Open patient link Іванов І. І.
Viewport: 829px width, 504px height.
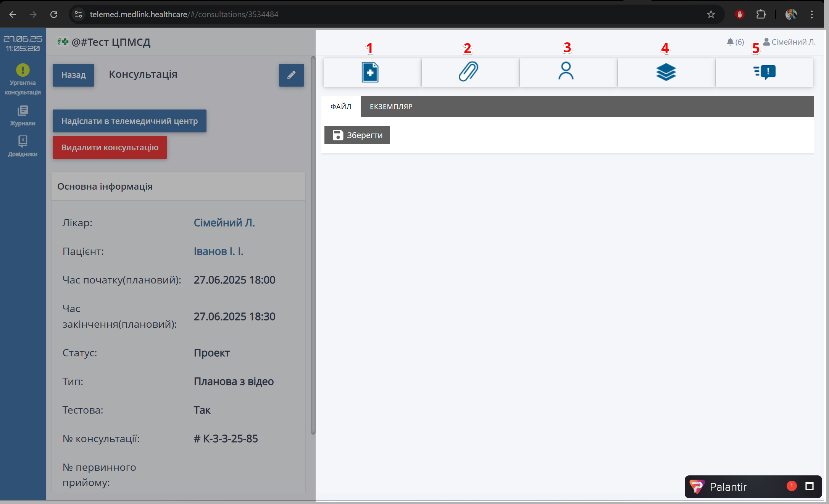218,251
